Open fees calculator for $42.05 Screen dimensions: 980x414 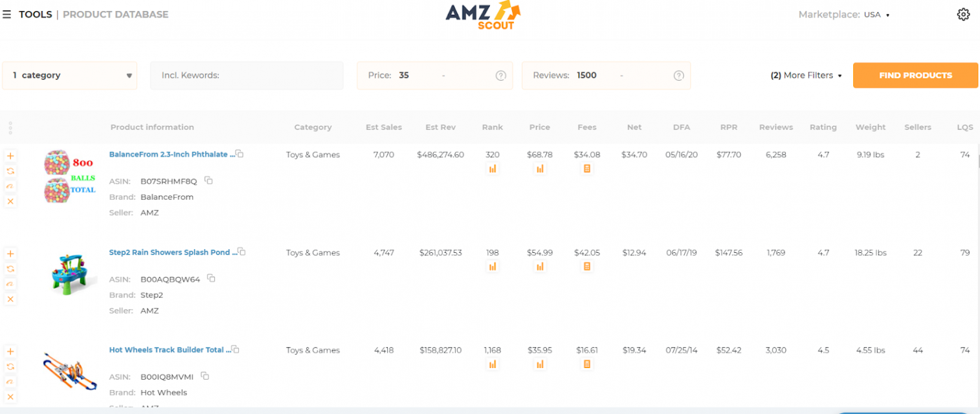click(x=587, y=267)
